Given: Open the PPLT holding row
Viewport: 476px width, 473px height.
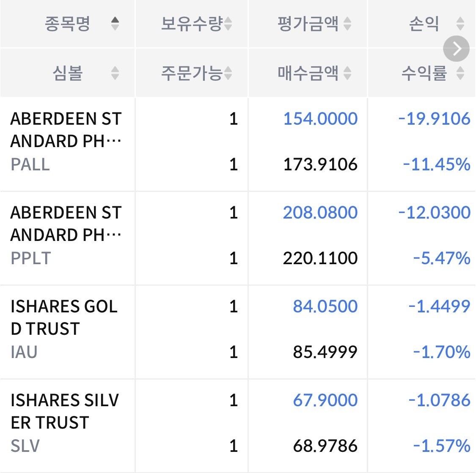Looking at the screenshot, I should tap(238, 238).
